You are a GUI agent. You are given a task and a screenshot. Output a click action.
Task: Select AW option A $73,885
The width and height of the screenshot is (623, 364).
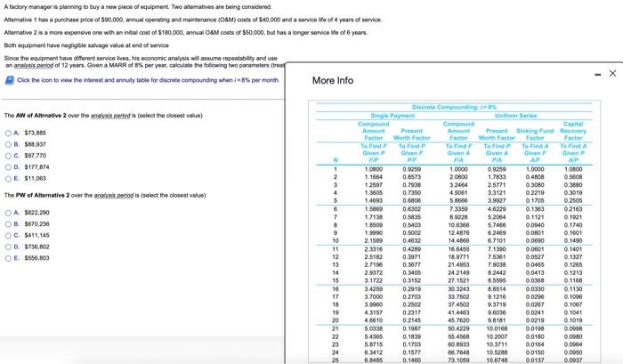point(8,133)
